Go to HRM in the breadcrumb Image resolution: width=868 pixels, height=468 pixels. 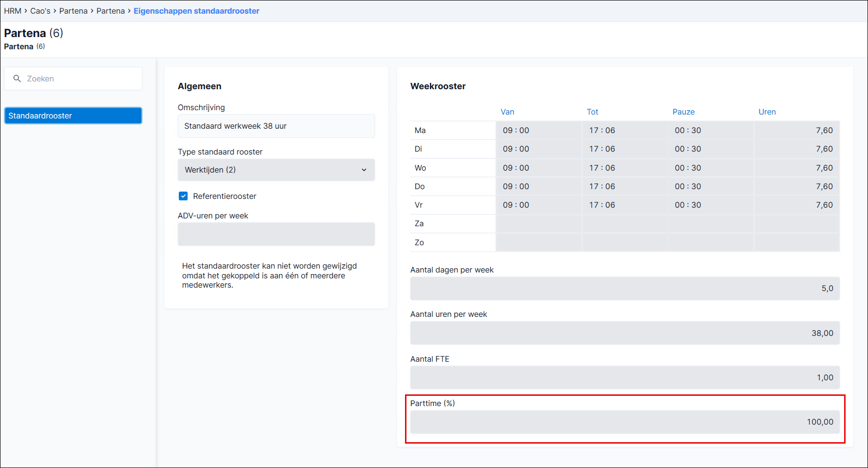(13, 11)
